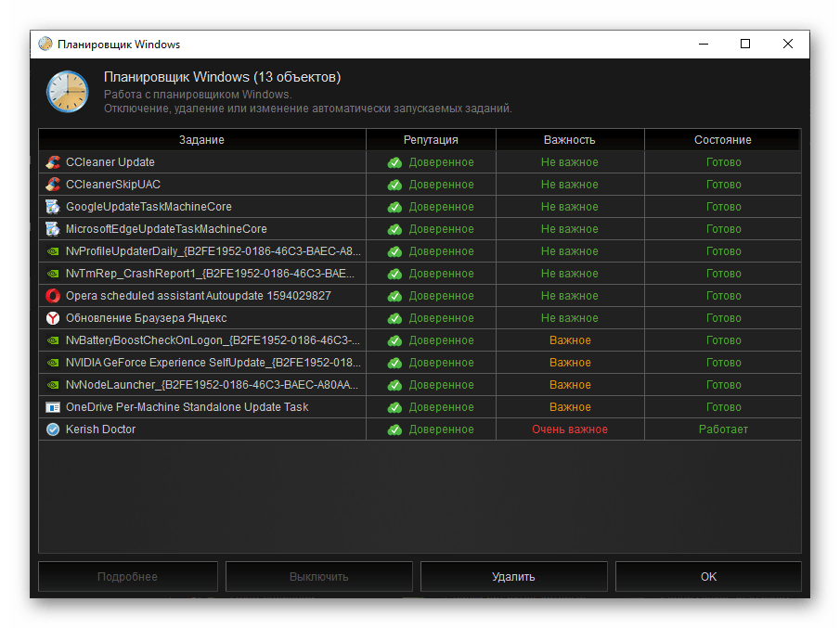Click trusted checkmark icon in OneDrive row

click(394, 407)
